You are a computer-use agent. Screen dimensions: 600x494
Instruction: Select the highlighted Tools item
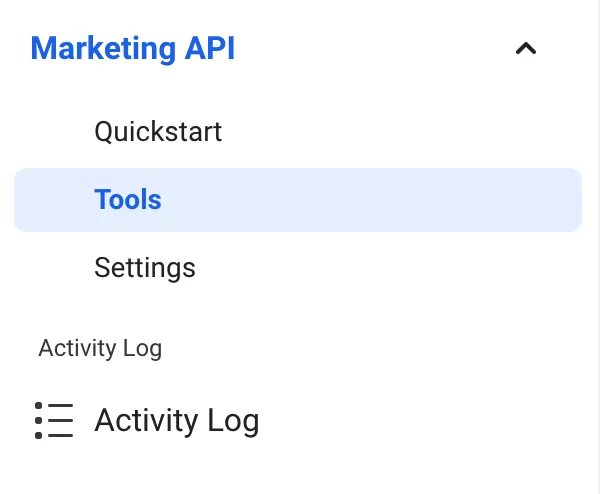coord(298,200)
